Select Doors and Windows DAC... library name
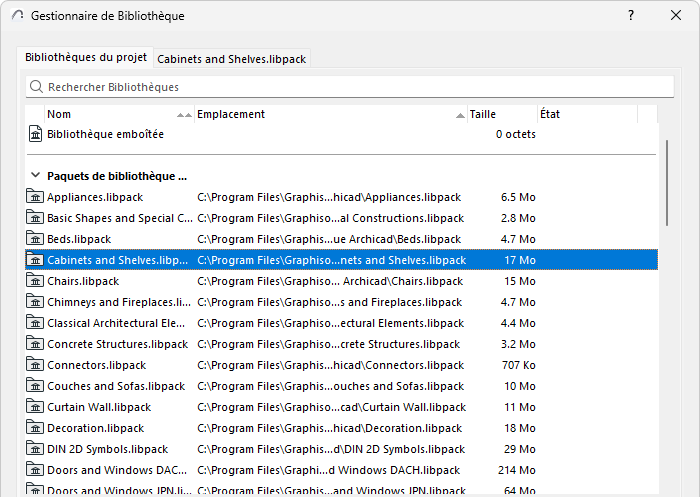 pos(117,470)
